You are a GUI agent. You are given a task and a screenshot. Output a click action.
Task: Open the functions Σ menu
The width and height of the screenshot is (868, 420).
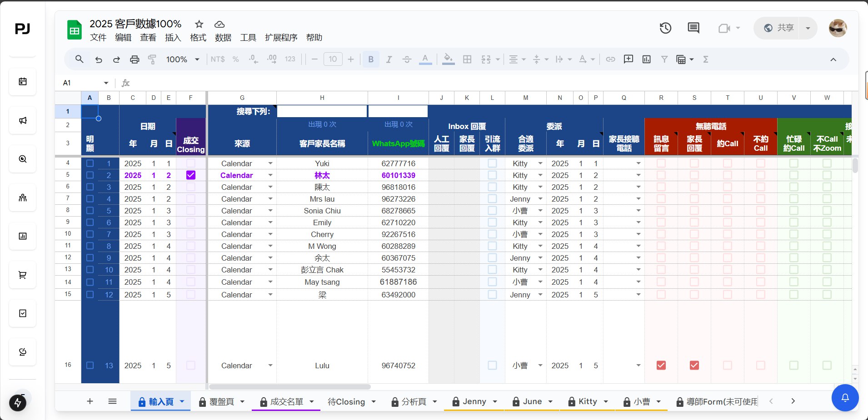coord(706,59)
